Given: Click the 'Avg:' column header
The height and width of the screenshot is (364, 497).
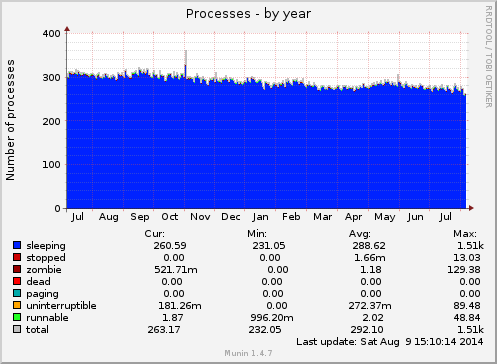Looking at the screenshot, I should click(x=359, y=234).
